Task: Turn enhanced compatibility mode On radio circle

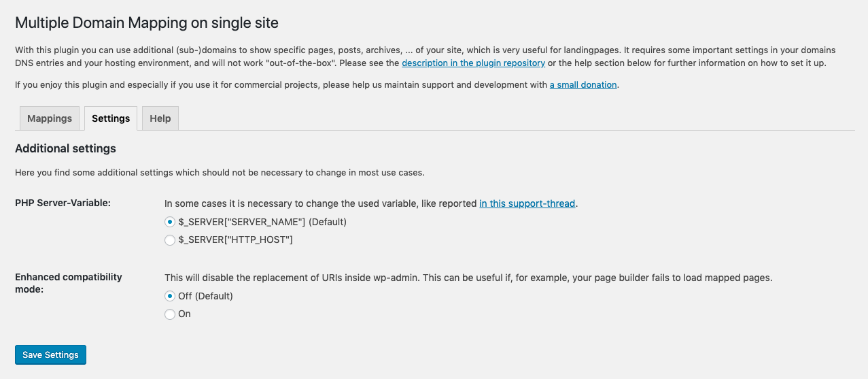Action: pyautogui.click(x=170, y=314)
